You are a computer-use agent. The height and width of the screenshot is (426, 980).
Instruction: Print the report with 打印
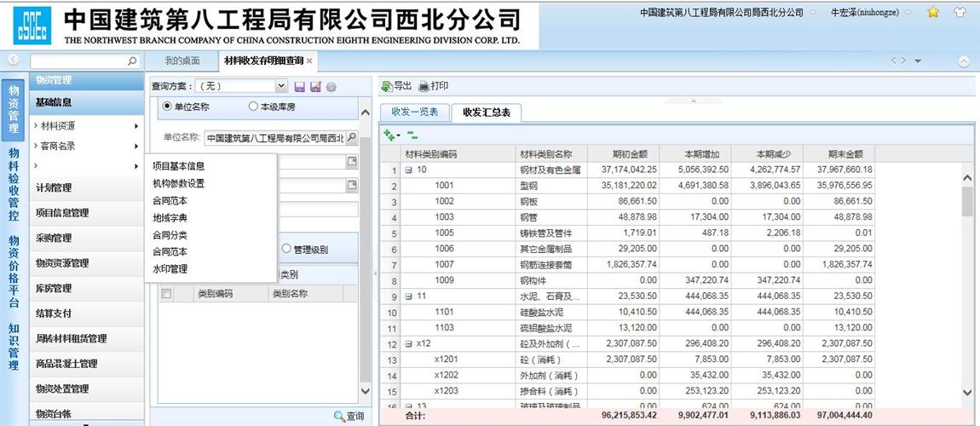pos(433,86)
